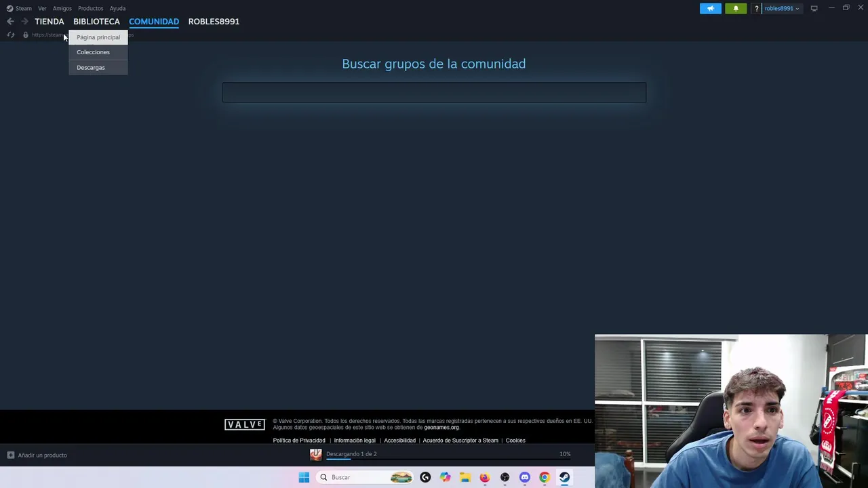868x488 pixels.
Task: Open Política de Privacidad link
Action: pos(299,441)
